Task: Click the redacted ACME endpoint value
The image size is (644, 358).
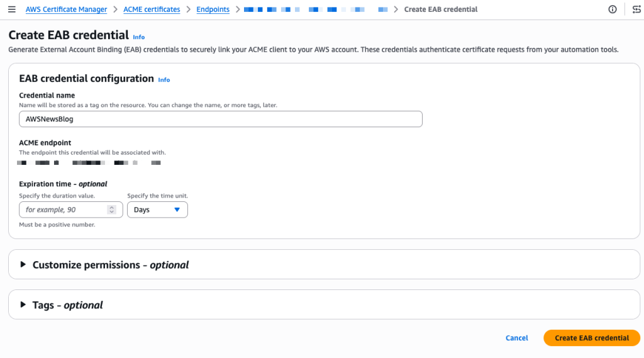Action: (89, 163)
